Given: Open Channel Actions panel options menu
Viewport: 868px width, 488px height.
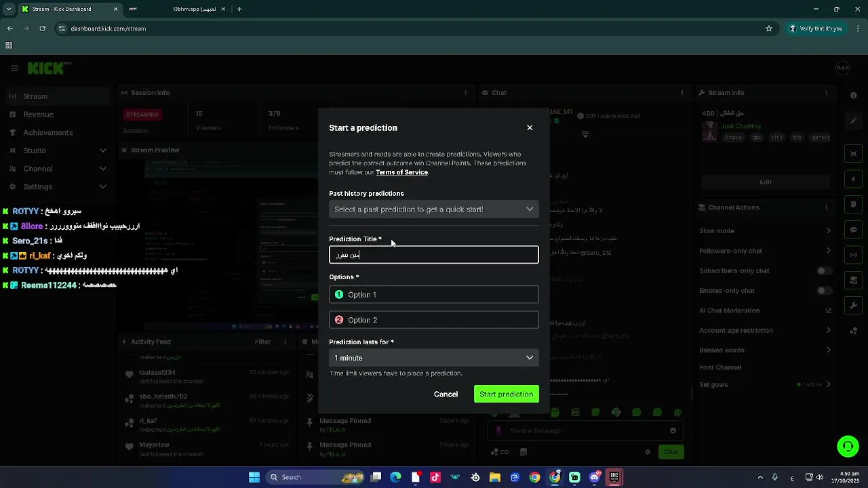Looking at the screenshot, I should coord(828,207).
